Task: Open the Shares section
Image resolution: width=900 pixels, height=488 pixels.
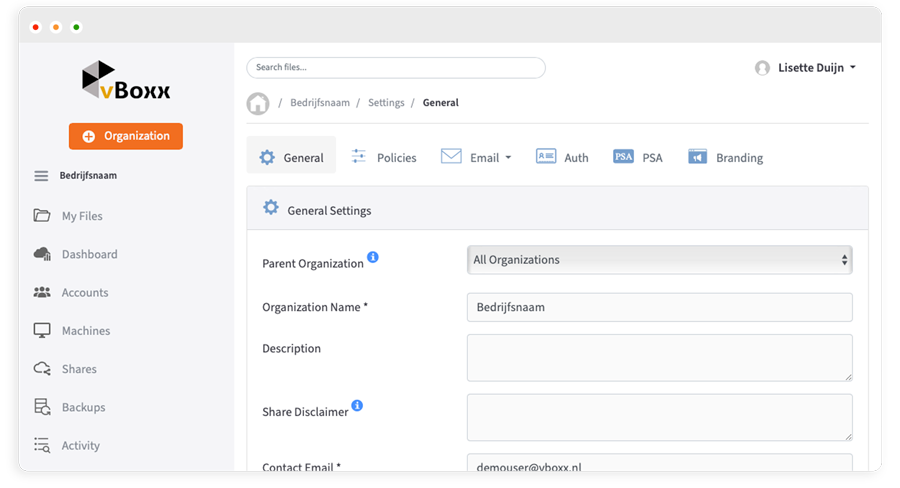Action: click(x=79, y=369)
